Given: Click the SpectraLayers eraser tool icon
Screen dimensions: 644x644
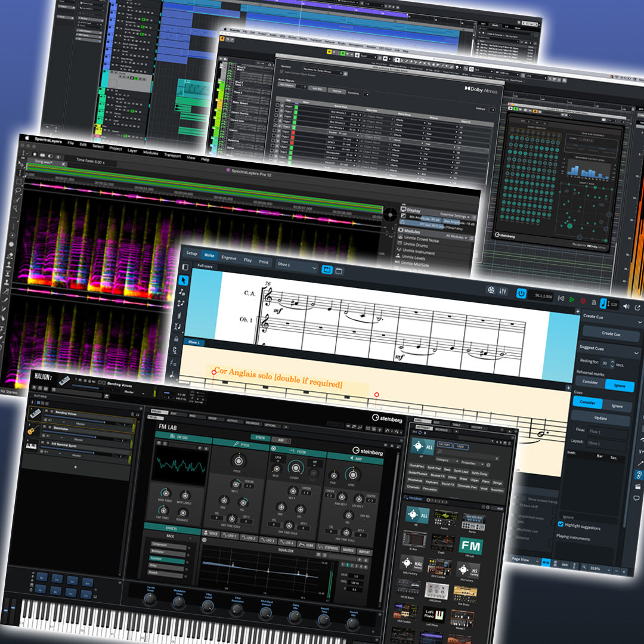Looking at the screenshot, I should pyautogui.click(x=11, y=255).
